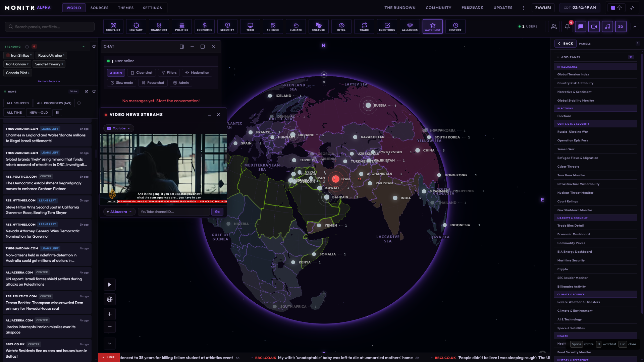Click the search panels input field
The width and height of the screenshot is (644, 362).
pos(50,27)
